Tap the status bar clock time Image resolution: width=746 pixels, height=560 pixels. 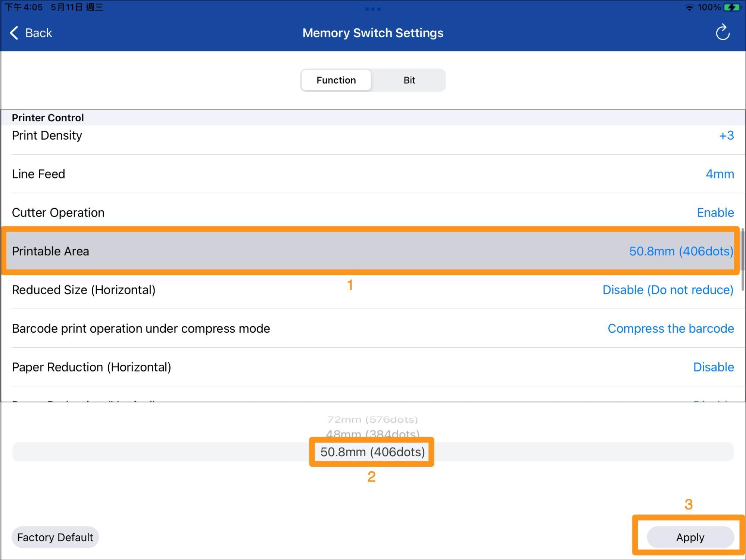coord(24,7)
